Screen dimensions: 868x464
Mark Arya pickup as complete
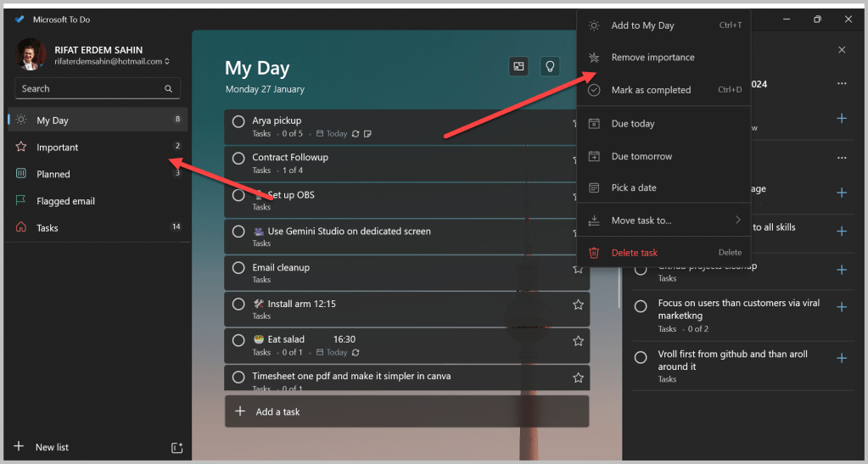pos(238,121)
